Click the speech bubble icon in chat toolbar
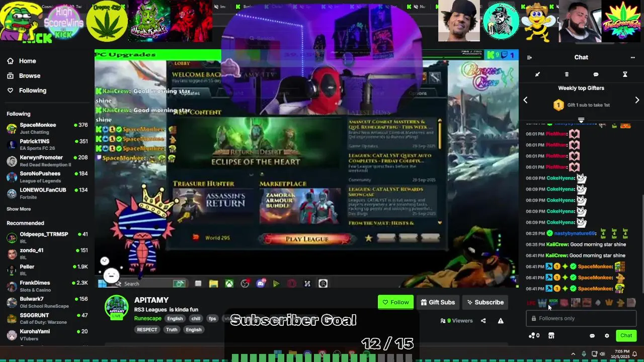The height and width of the screenshot is (362, 644). [596, 74]
